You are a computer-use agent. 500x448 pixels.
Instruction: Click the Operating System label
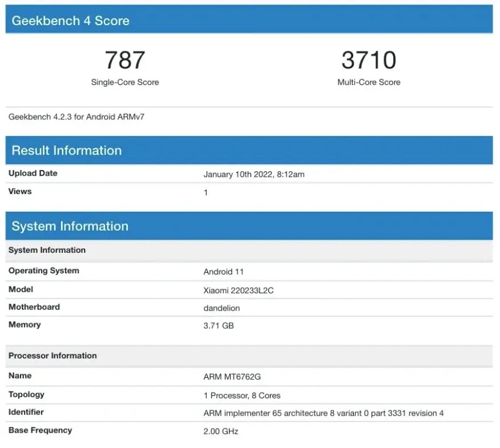tap(44, 271)
